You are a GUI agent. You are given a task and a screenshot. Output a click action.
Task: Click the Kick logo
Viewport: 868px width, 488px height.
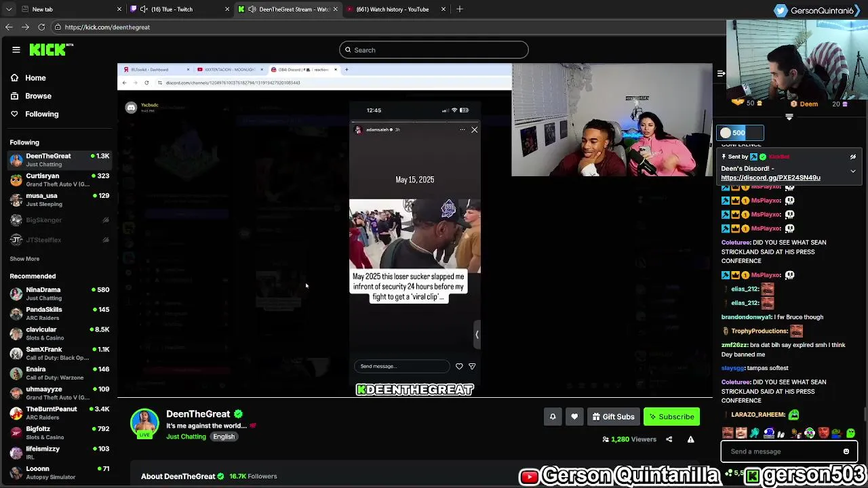point(51,49)
